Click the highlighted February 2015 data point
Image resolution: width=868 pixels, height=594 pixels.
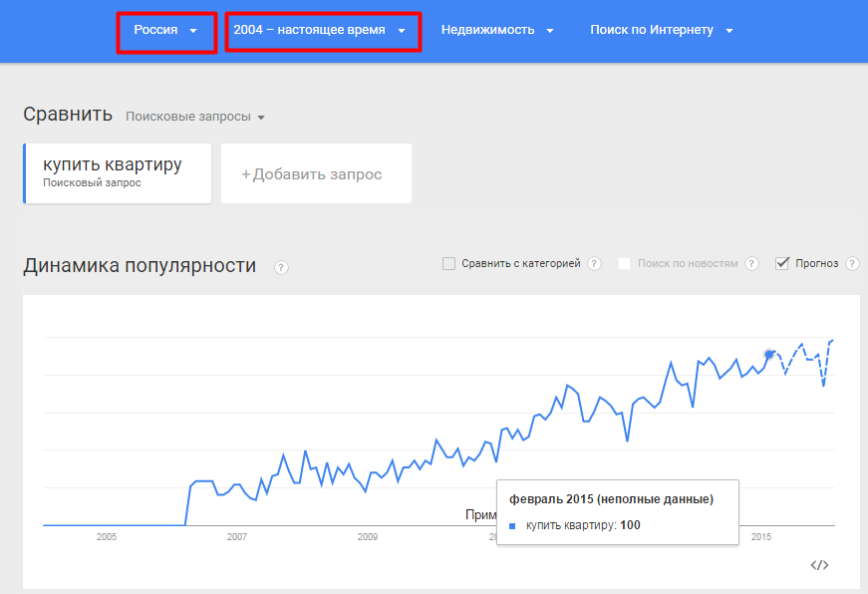769,354
